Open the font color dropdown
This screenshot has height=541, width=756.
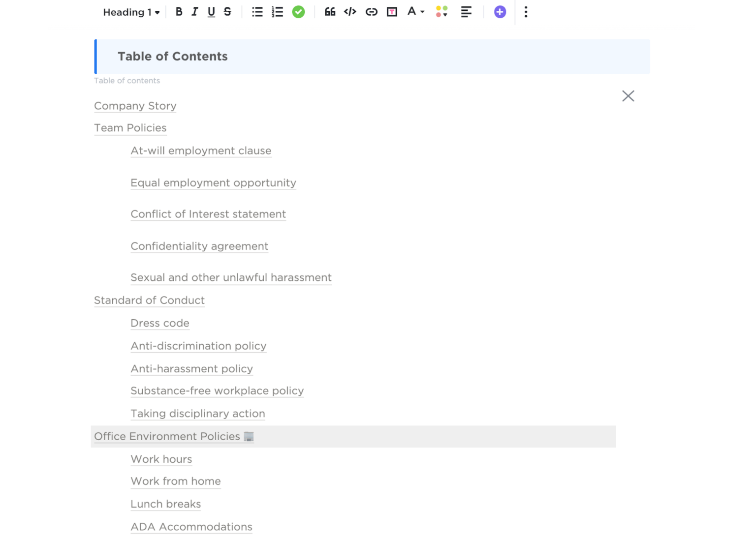pos(415,12)
